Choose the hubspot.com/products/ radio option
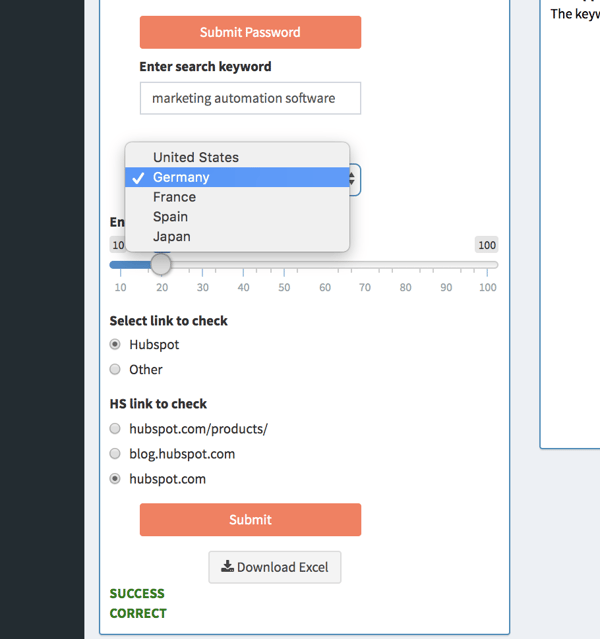 115,429
